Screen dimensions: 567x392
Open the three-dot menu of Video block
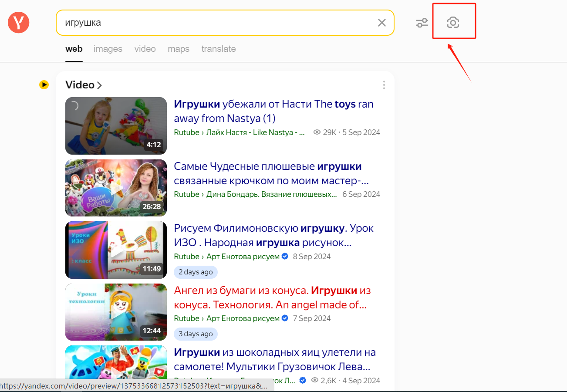point(384,85)
